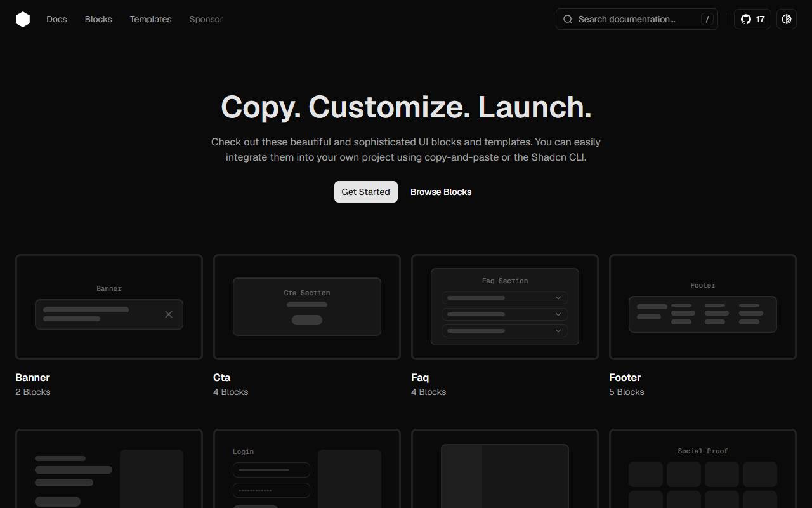
Task: Click the '5 Blocks' count under Footer
Action: (627, 392)
